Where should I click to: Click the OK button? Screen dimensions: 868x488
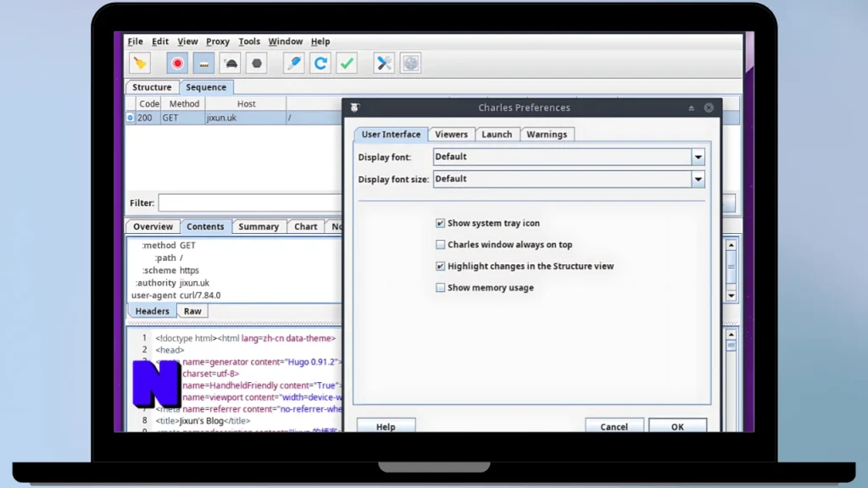pyautogui.click(x=677, y=427)
